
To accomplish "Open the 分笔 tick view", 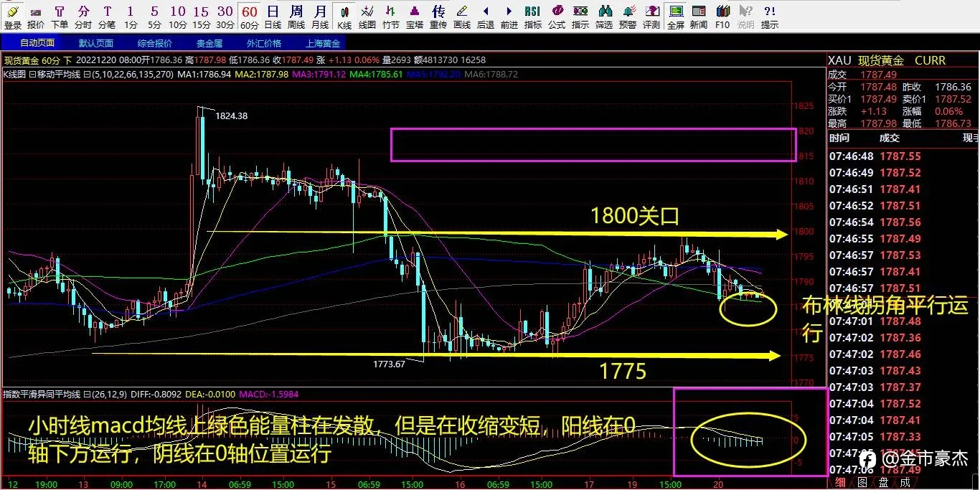I will pos(107,17).
